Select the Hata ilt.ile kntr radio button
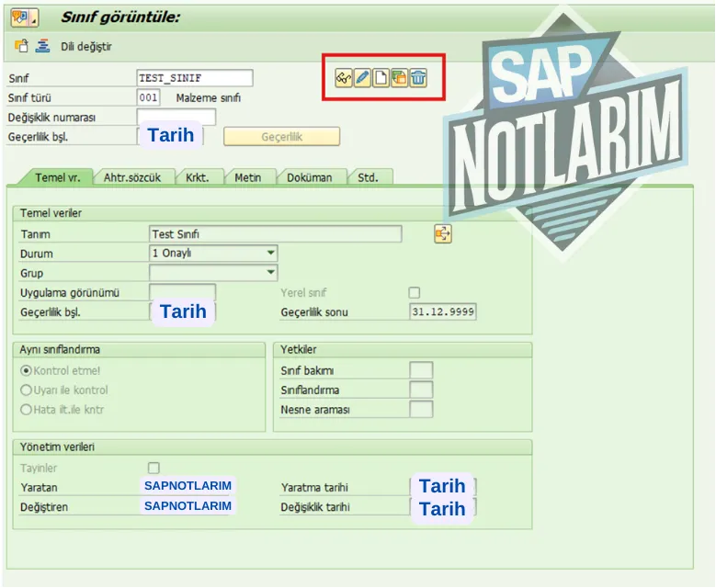The width and height of the screenshot is (716, 588). 26,410
